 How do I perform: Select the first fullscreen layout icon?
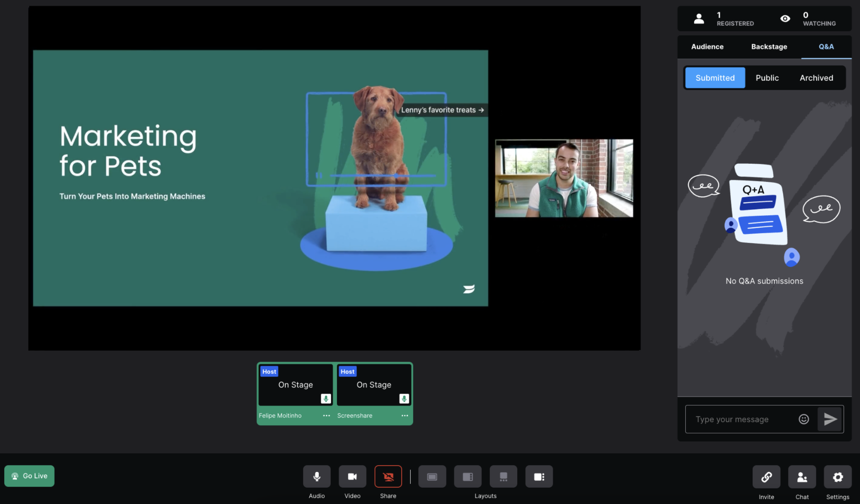(432, 476)
